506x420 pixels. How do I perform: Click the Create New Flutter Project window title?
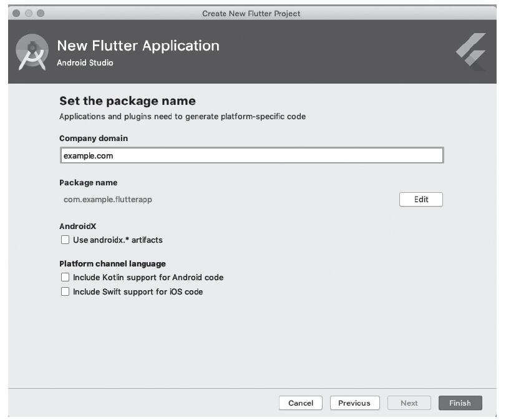click(x=251, y=13)
